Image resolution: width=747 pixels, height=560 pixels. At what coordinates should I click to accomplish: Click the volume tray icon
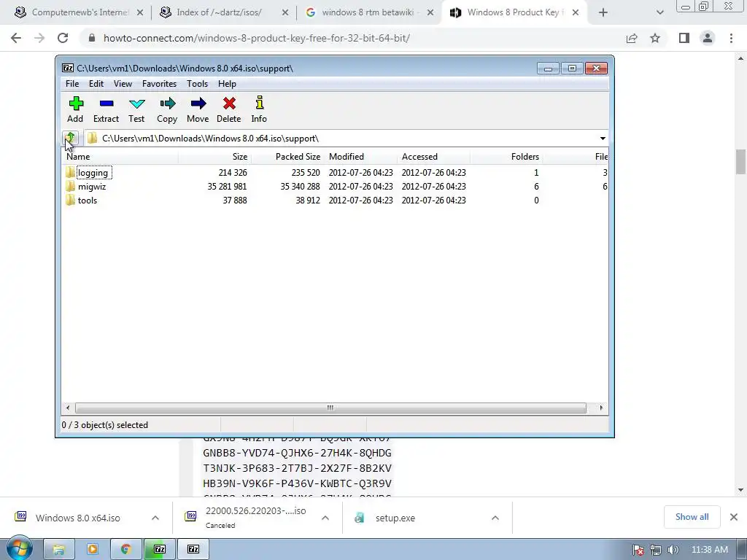click(x=673, y=550)
